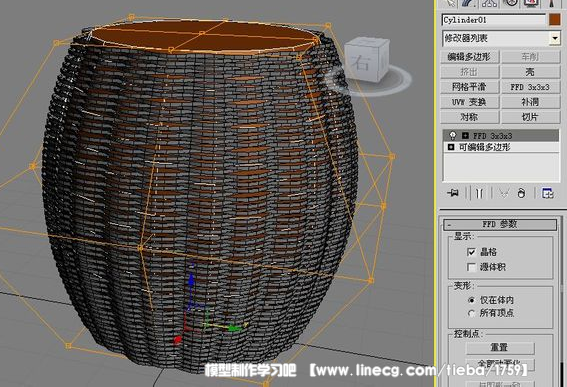Image resolution: width=567 pixels, height=387 pixels.
Task: Toggle Show End Result icon
Action: point(479,193)
